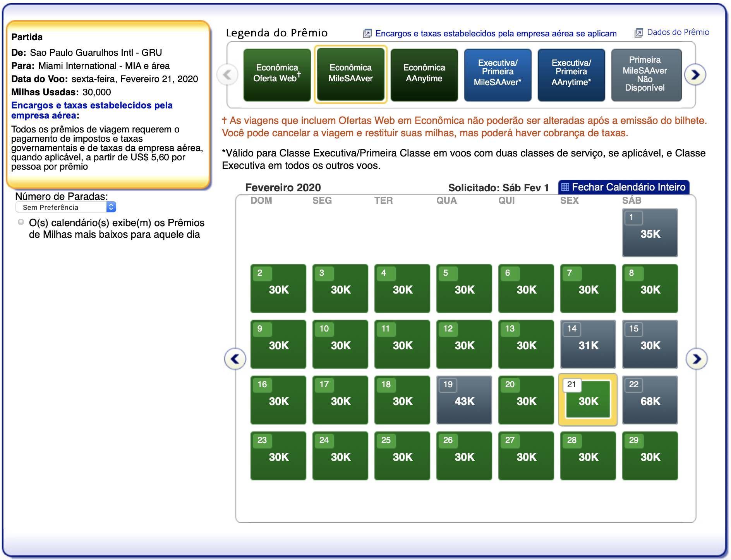This screenshot has height=560, width=731.
Task: Select the Econômica AAnytime award tab
Action: (424, 75)
